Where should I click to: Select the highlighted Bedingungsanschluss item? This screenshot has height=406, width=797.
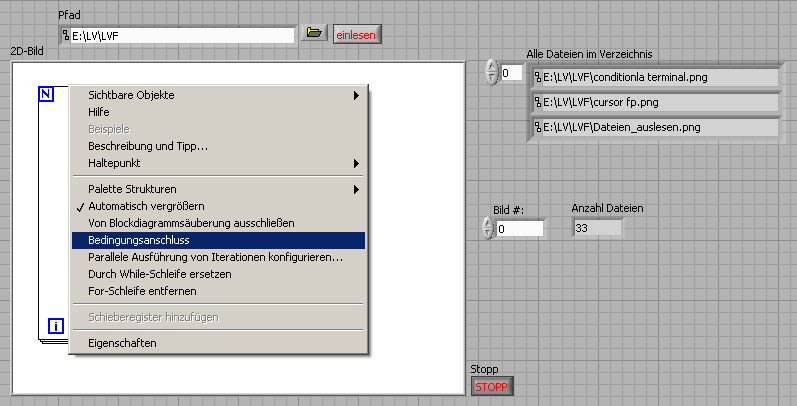coord(219,240)
